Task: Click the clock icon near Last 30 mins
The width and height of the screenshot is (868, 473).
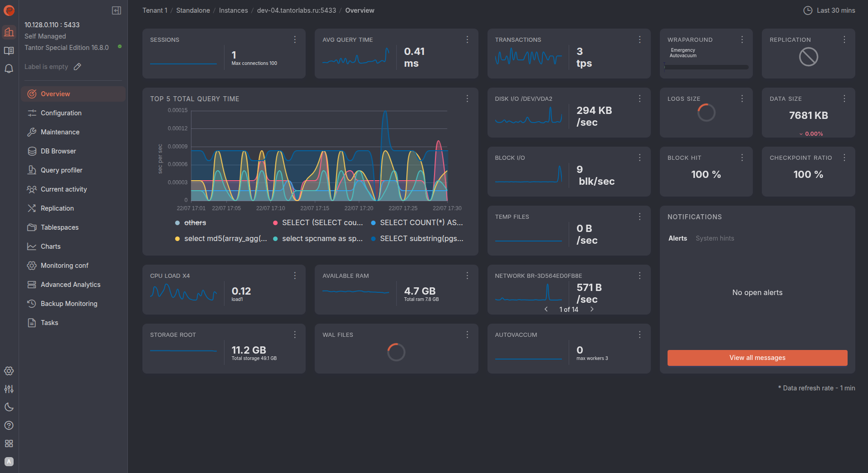Action: (808, 10)
